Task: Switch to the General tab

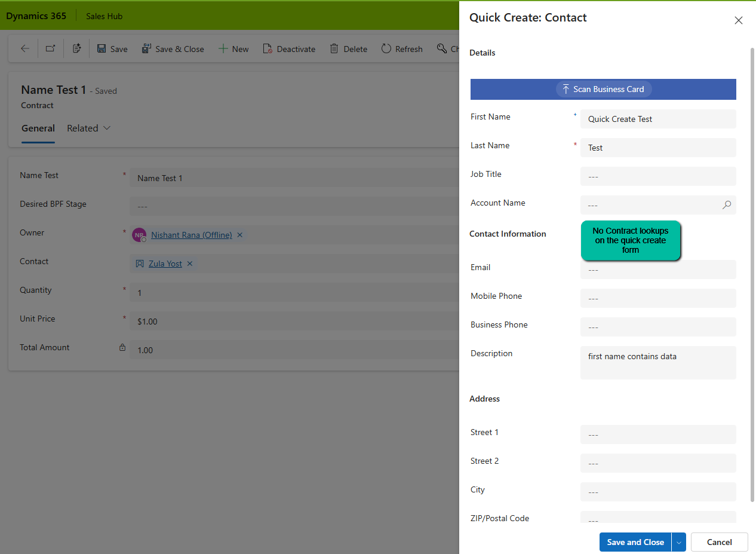Action: coord(38,128)
